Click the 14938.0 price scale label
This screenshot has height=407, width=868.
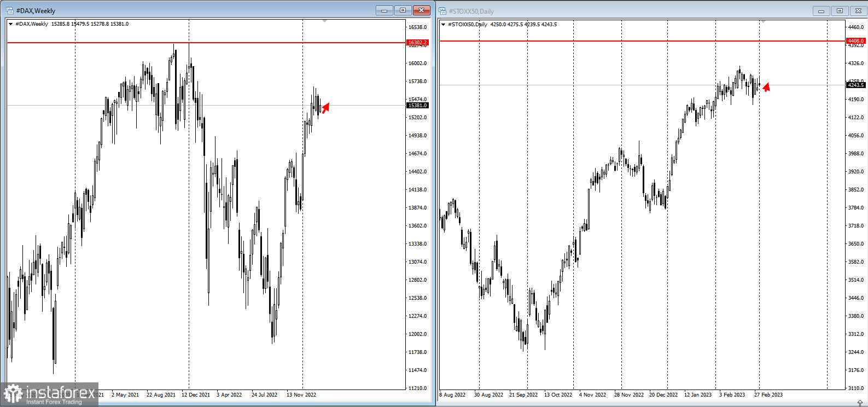tap(417, 136)
